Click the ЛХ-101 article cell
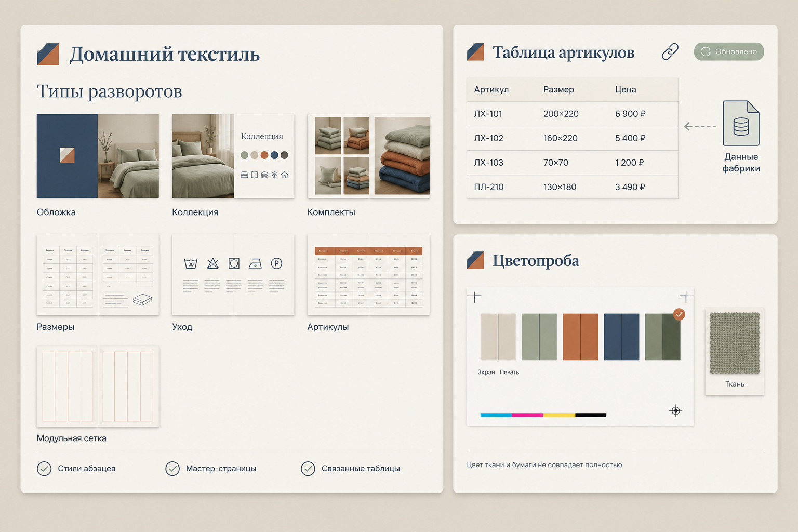The width and height of the screenshot is (798, 532). tap(488, 114)
